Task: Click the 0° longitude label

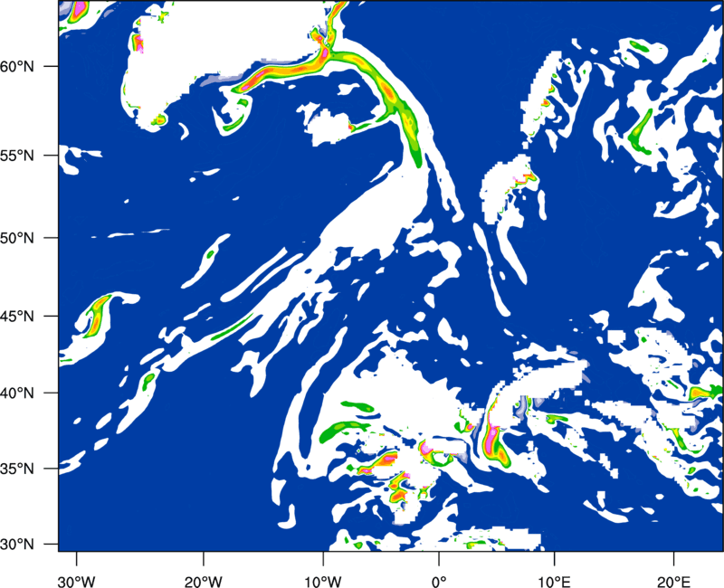Action: pos(439,582)
